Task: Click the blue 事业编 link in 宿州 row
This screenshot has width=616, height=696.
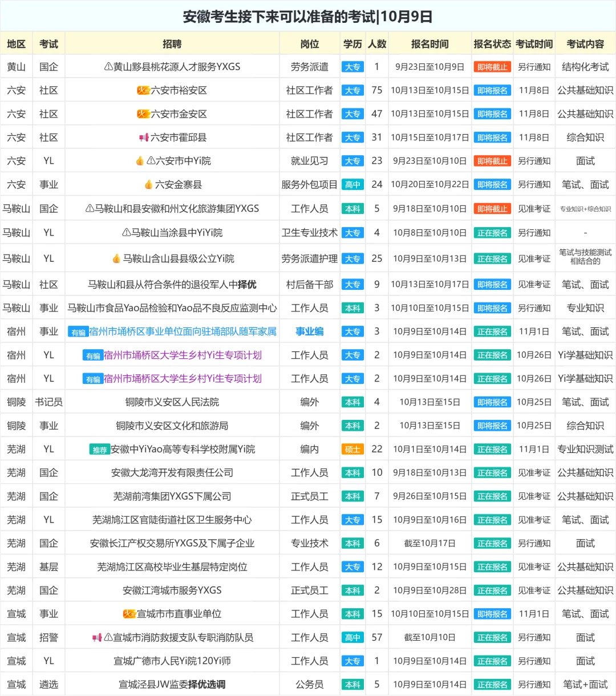Action: (309, 331)
